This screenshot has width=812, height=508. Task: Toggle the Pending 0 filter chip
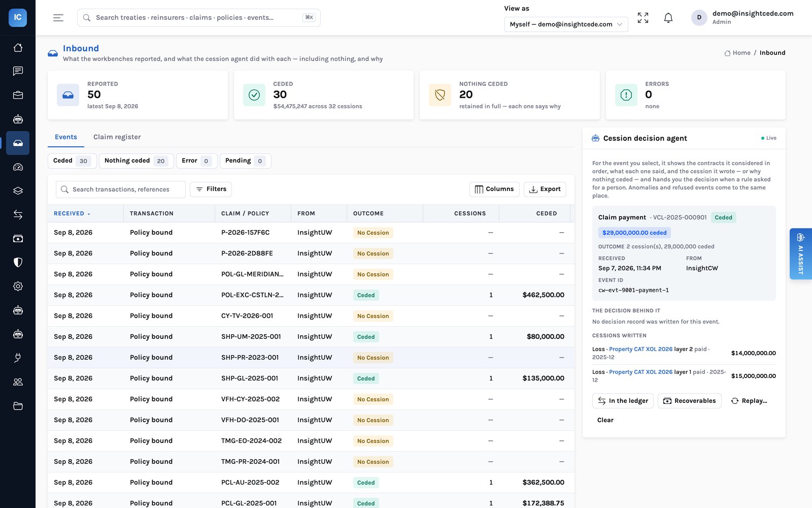[x=246, y=161]
